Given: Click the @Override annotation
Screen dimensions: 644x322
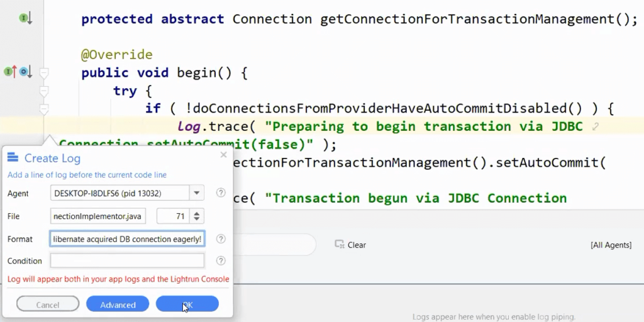Looking at the screenshot, I should tap(116, 55).
